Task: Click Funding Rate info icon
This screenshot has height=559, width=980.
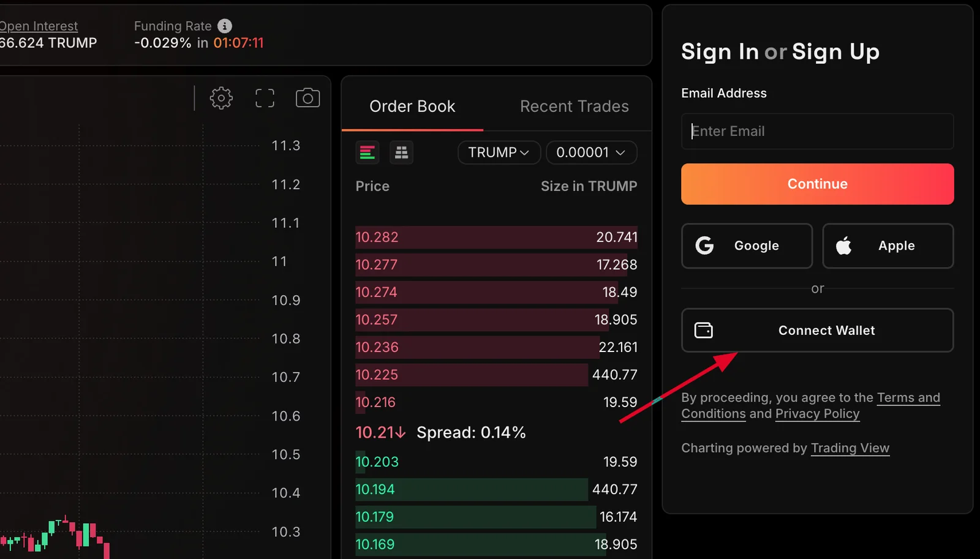Action: click(225, 26)
